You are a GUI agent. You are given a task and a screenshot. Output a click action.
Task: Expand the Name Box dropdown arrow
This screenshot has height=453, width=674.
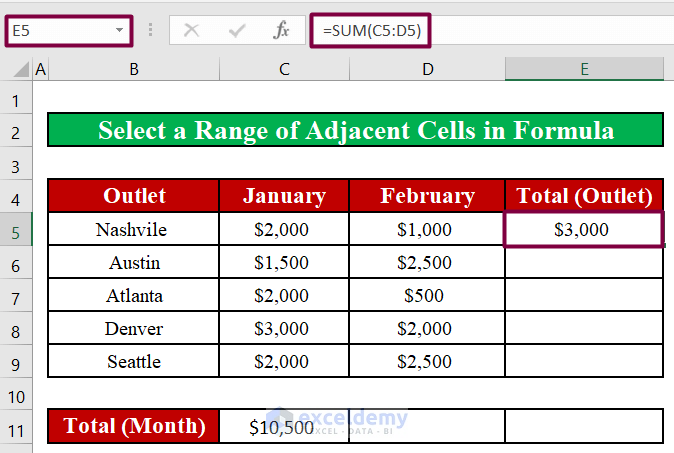point(120,30)
